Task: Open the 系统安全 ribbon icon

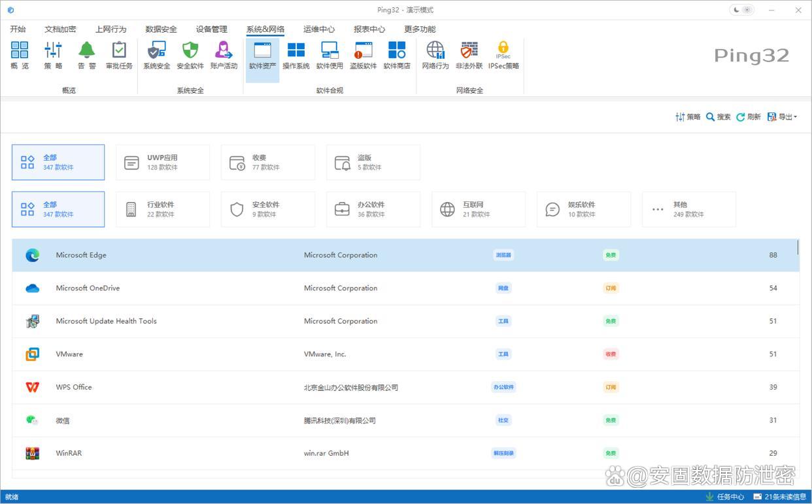Action: click(156, 55)
